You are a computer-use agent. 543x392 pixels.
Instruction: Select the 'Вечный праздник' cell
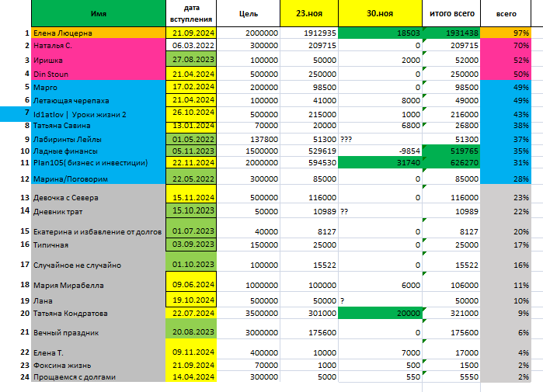click(99, 329)
